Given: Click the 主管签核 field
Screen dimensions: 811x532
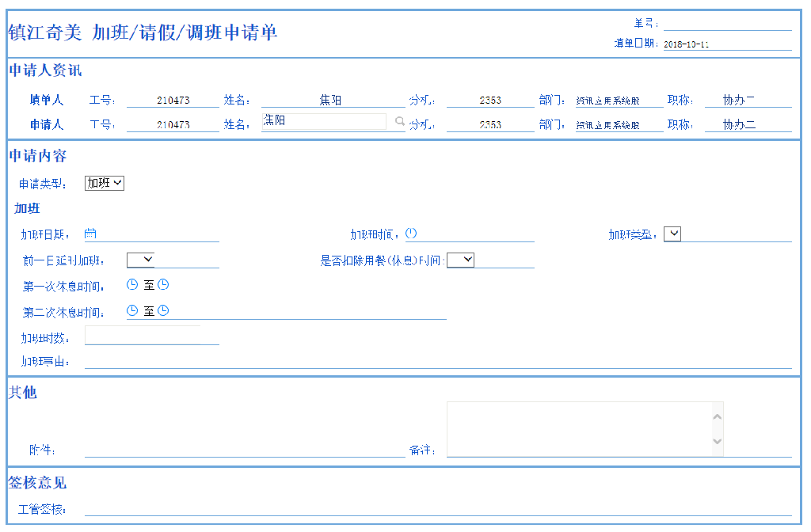Looking at the screenshot, I should (438, 509).
